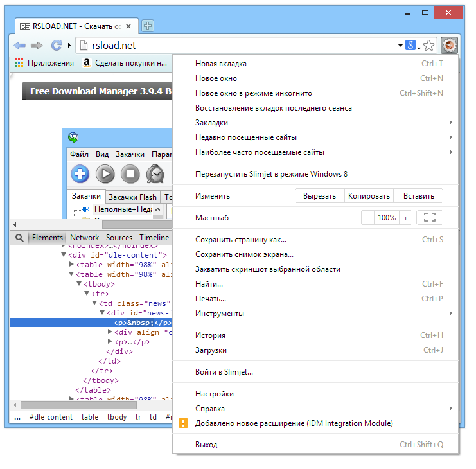Image resolution: width=476 pixels, height=469 pixels.
Task: Expand the Справка submenu
Action: coord(315,409)
